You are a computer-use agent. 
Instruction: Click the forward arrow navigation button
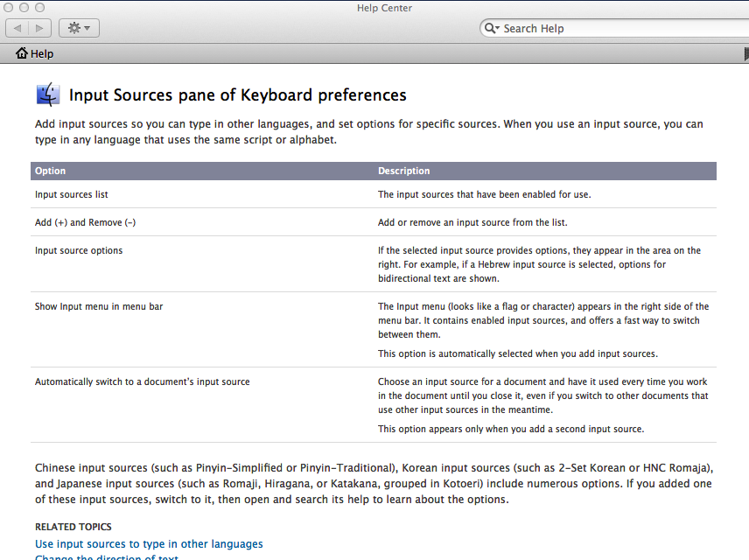point(39,28)
